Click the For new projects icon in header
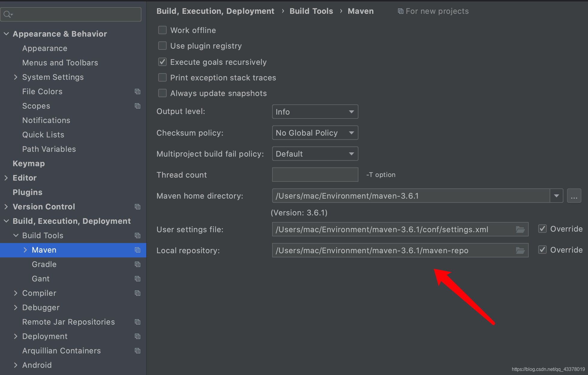Image resolution: width=588 pixels, height=375 pixels. [x=400, y=11]
